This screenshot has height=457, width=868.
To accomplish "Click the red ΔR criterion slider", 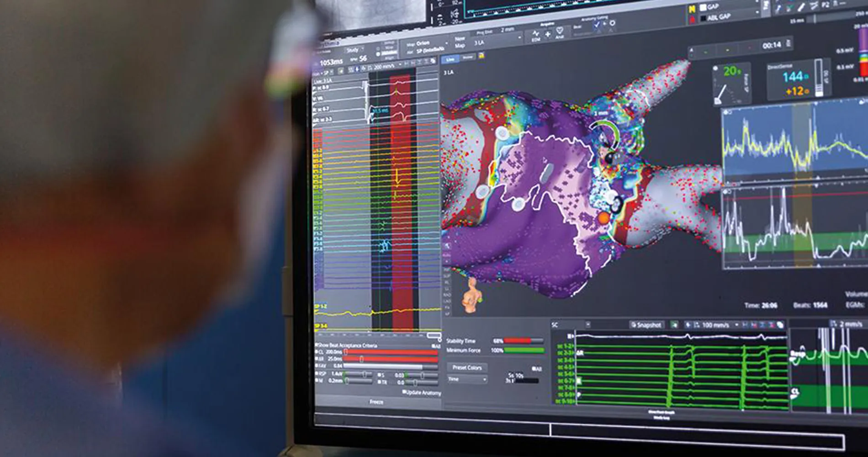I will [x=391, y=359].
